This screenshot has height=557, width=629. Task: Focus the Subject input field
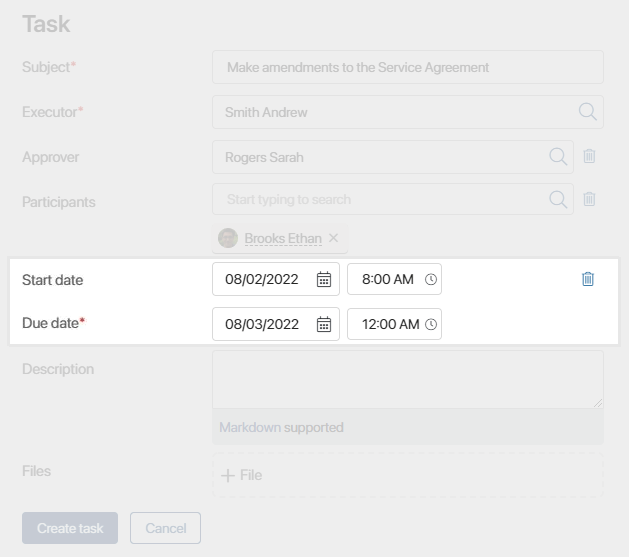coord(408,67)
